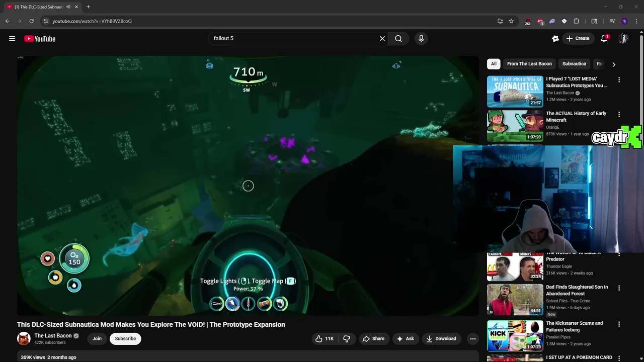Click the address bar URL

[92, 21]
